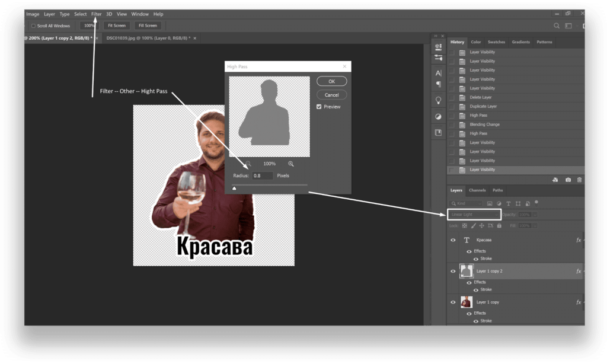
Task: Create new document from current state
Action: pos(555,180)
